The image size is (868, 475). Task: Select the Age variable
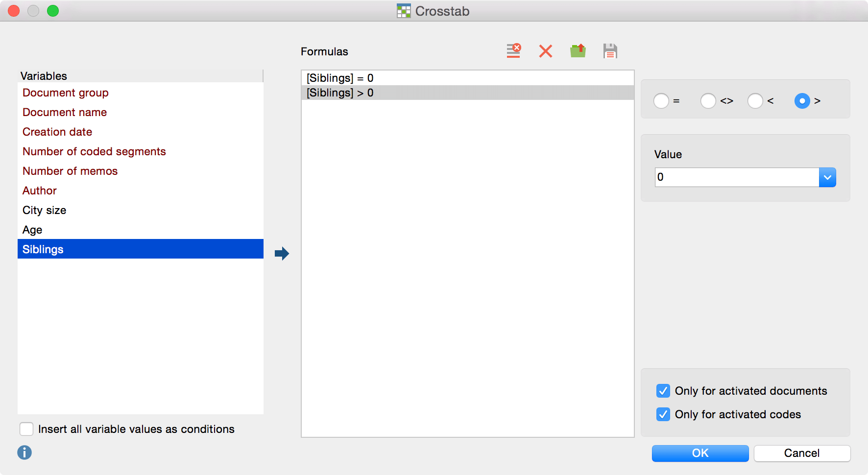(x=141, y=230)
